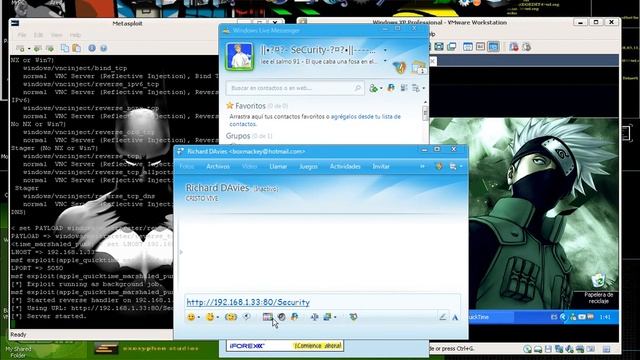The height and width of the screenshot is (360, 640).
Task: Expand the add contact dropdown arrow in Messenger
Action: [381, 88]
